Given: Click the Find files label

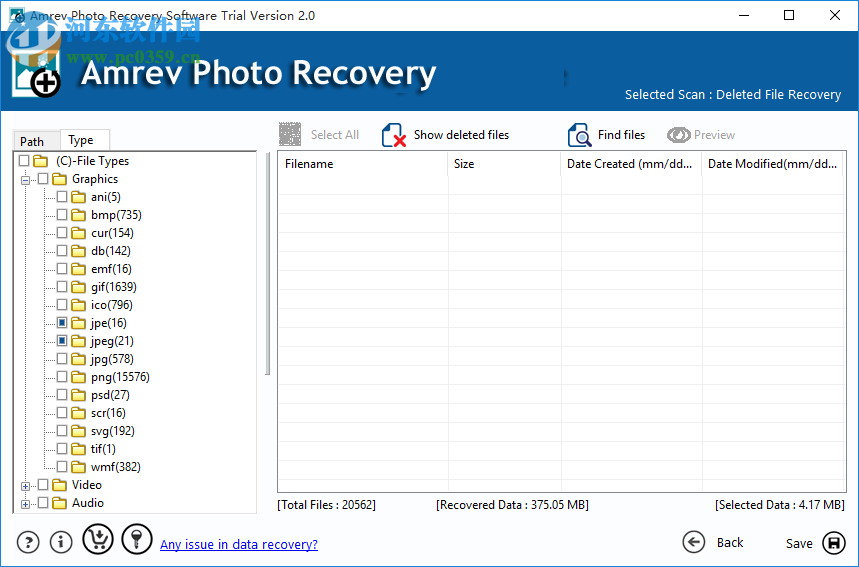Looking at the screenshot, I should [x=621, y=135].
